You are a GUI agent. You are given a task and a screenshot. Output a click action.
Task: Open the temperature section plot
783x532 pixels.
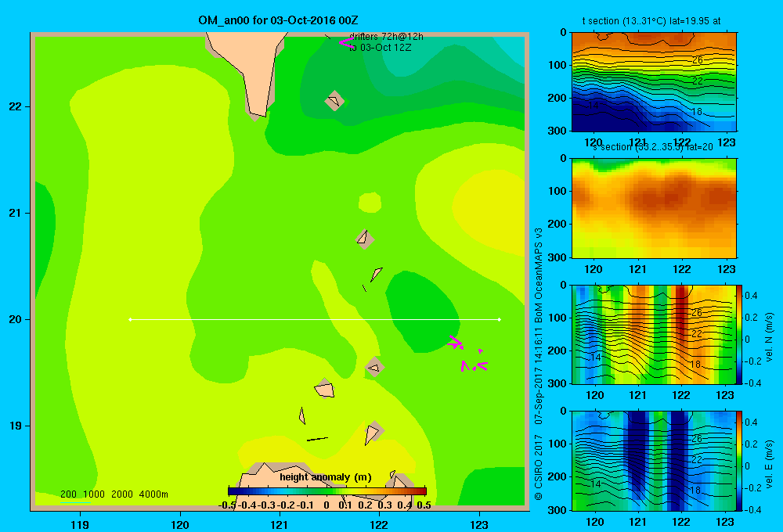(654, 82)
